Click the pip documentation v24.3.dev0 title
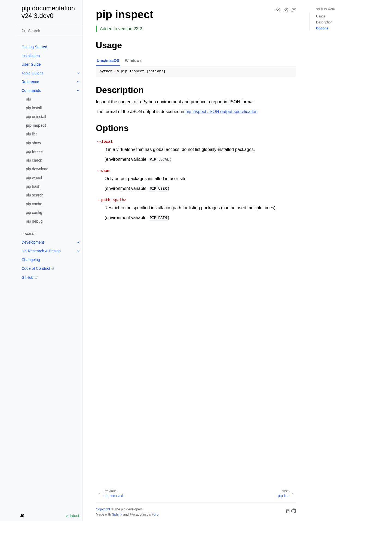This screenshot has height=545, width=392. pos(48,12)
